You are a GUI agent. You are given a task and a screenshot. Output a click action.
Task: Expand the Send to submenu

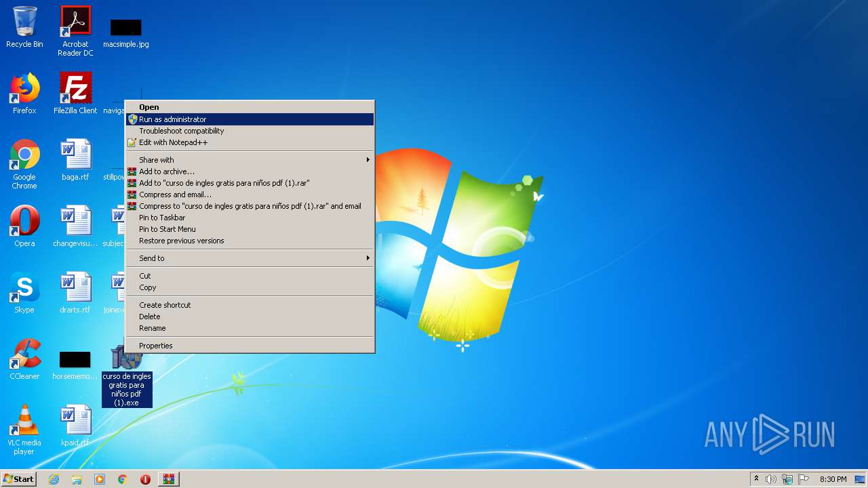tap(250, 258)
